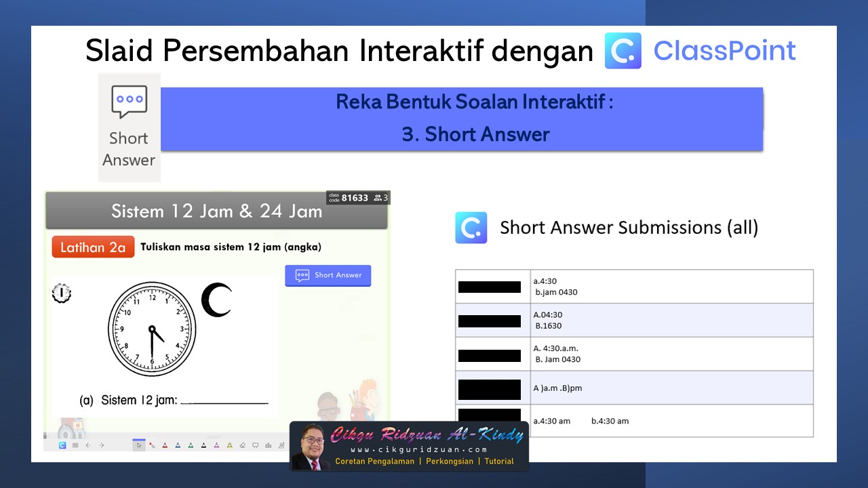
Task: Select the yellow highlighter tool
Action: (x=229, y=445)
